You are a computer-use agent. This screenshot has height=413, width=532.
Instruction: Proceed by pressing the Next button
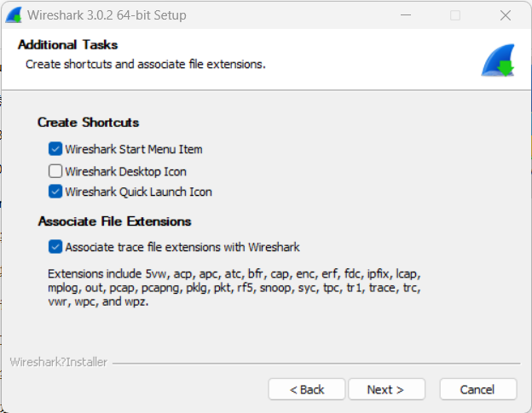[x=386, y=389]
